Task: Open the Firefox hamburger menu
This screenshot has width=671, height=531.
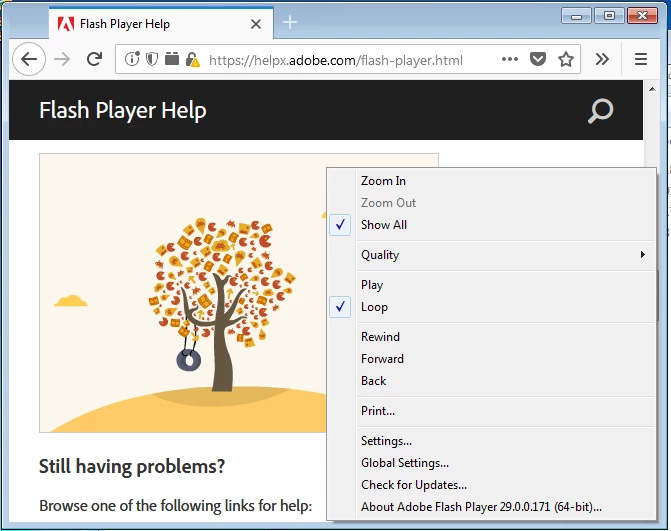Action: point(641,59)
